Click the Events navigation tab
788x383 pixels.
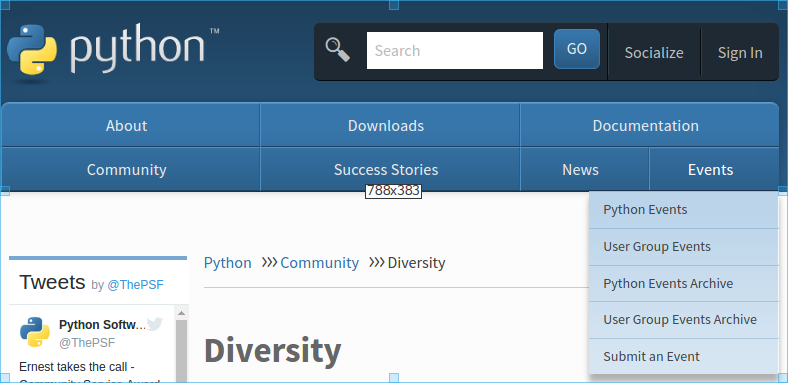point(714,169)
